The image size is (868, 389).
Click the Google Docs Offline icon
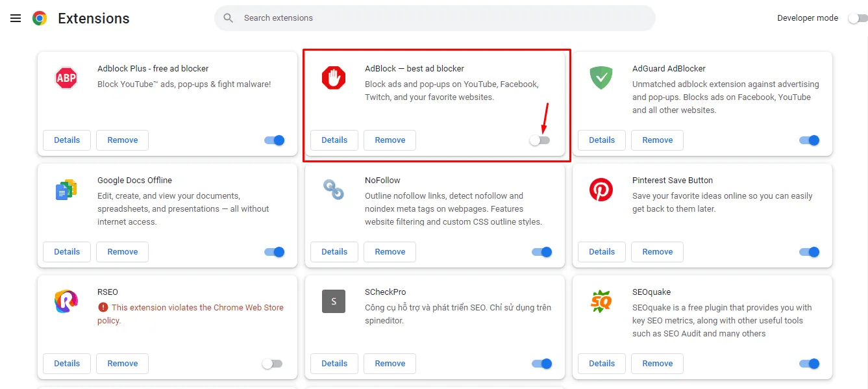(66, 190)
